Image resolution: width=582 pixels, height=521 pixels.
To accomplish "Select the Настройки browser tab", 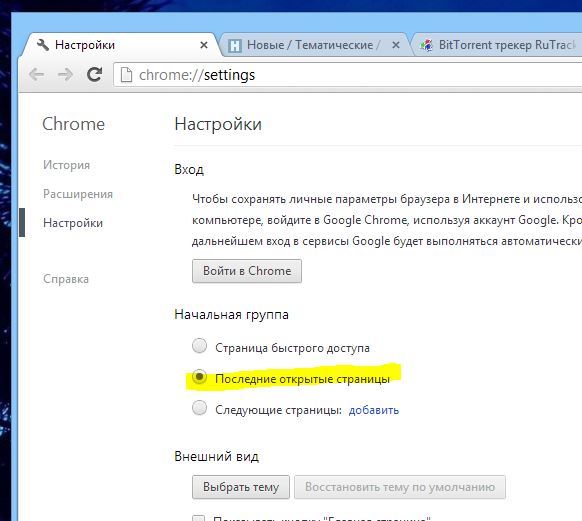I will [120, 45].
